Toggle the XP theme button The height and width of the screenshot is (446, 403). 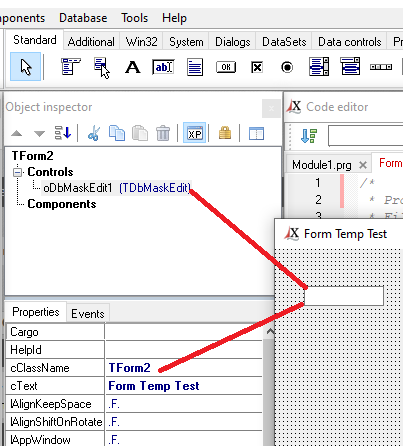click(x=195, y=133)
